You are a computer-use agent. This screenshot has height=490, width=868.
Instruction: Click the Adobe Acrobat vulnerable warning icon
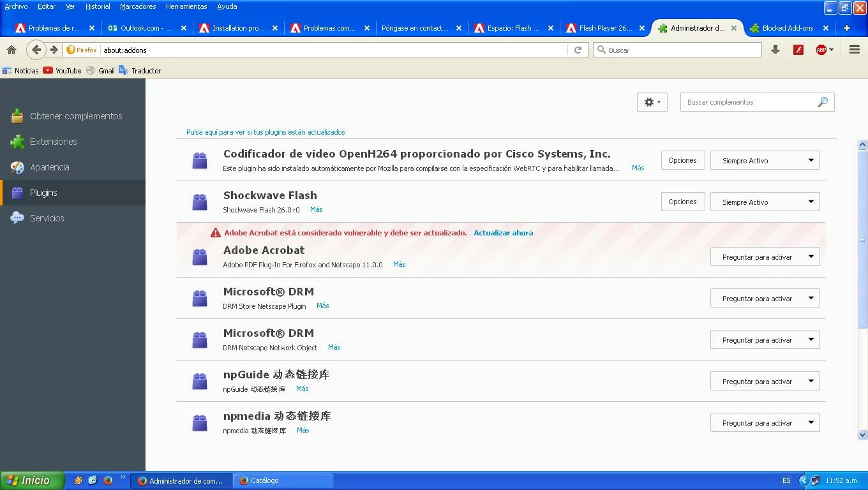click(216, 233)
